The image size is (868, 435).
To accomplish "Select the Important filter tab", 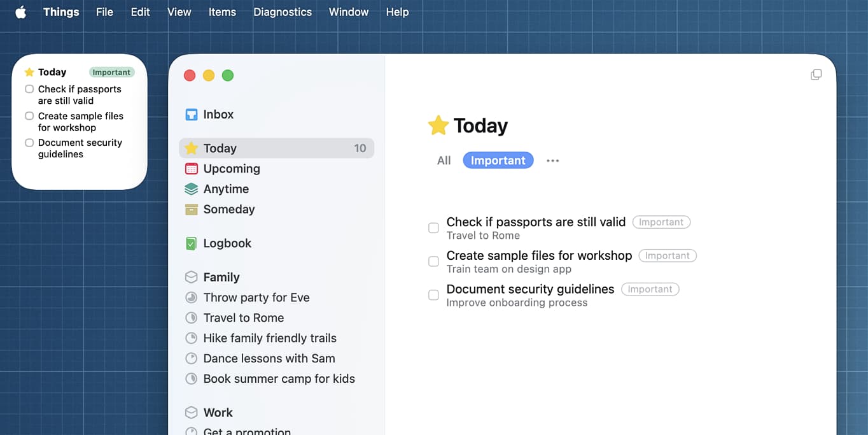I will (x=498, y=160).
